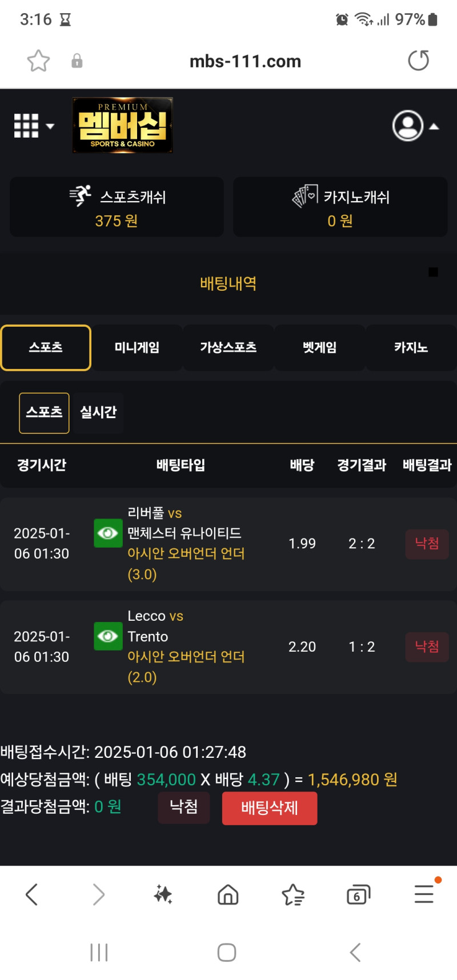Tap the padlock site security icon
Viewport: 457px width, 980px height.
(77, 61)
